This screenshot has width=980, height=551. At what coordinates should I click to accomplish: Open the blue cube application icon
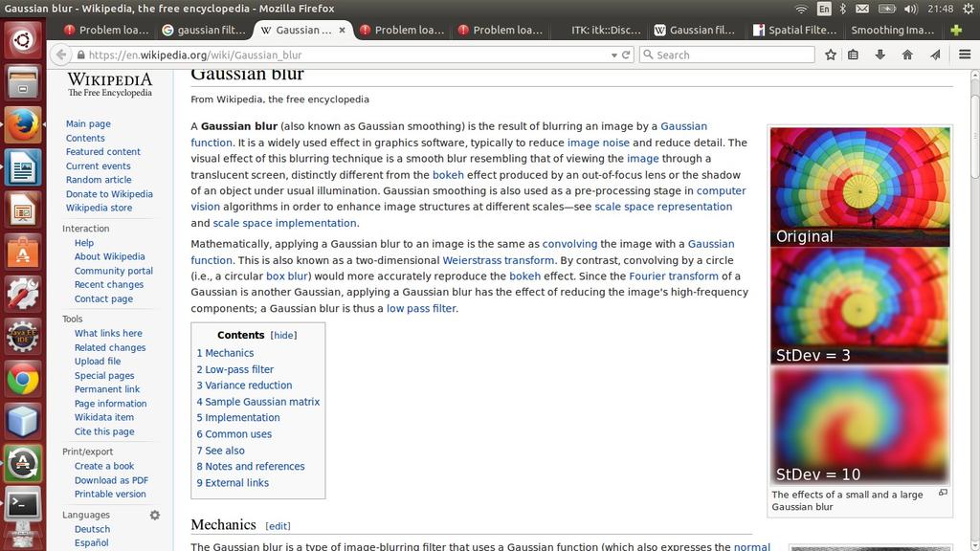[x=23, y=422]
